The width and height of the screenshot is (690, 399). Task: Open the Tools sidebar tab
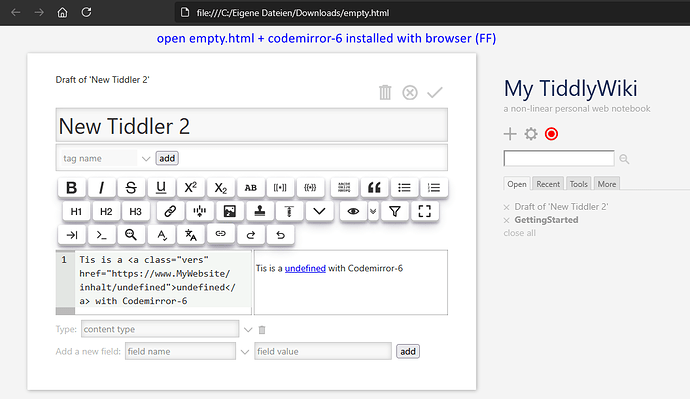point(578,184)
